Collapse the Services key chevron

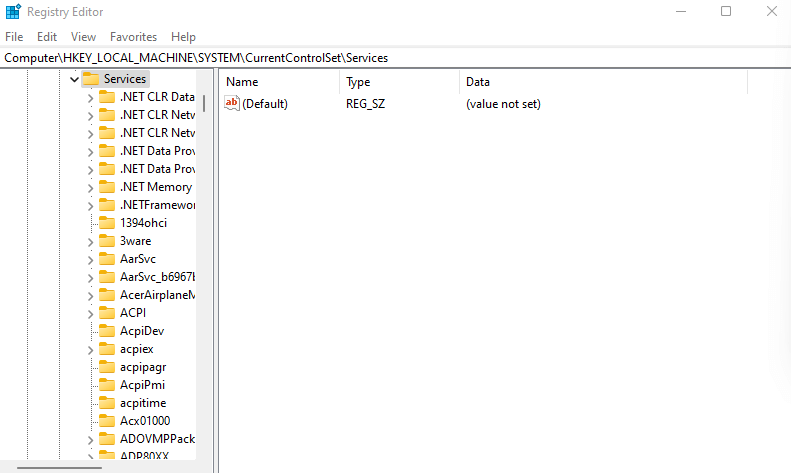74,79
